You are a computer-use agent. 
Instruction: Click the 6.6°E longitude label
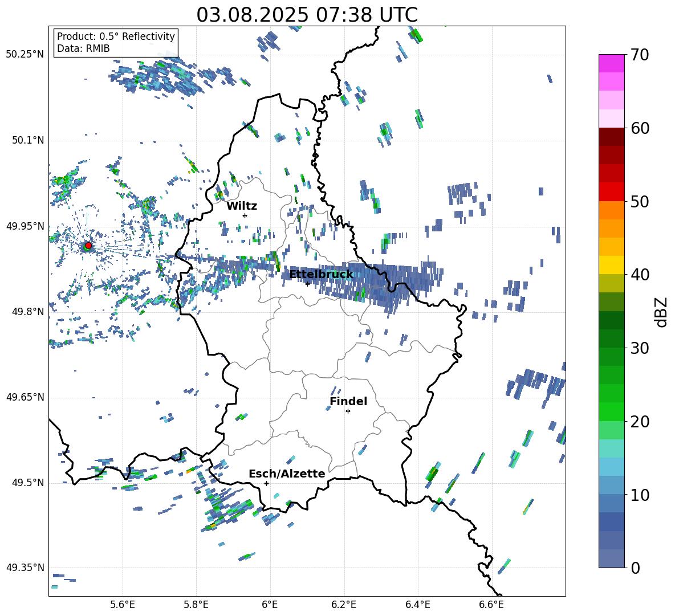[x=491, y=605]
